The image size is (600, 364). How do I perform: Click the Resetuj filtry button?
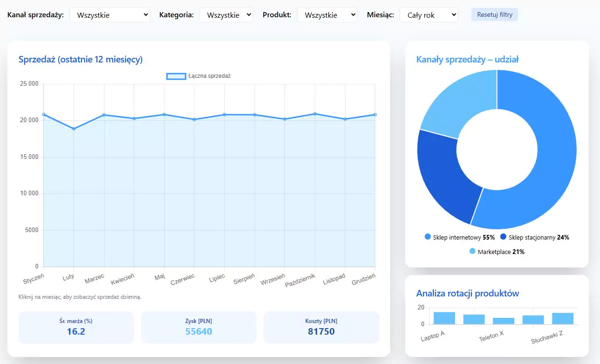click(494, 14)
